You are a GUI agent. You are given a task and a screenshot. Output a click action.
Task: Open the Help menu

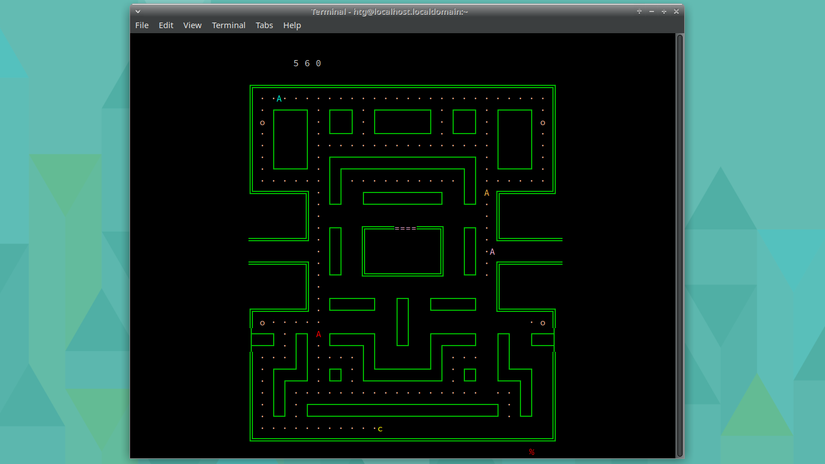pos(292,25)
